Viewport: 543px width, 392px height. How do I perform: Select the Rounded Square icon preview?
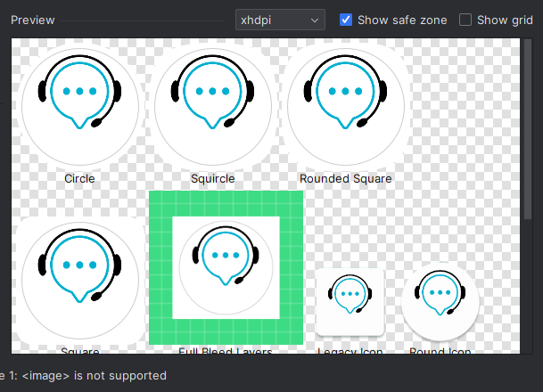click(345, 104)
